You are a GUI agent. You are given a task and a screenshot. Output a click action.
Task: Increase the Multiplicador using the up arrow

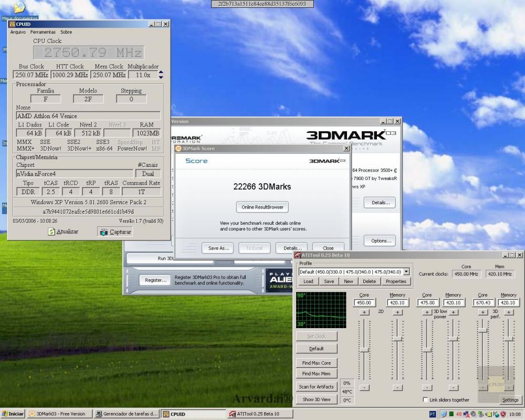click(x=161, y=72)
